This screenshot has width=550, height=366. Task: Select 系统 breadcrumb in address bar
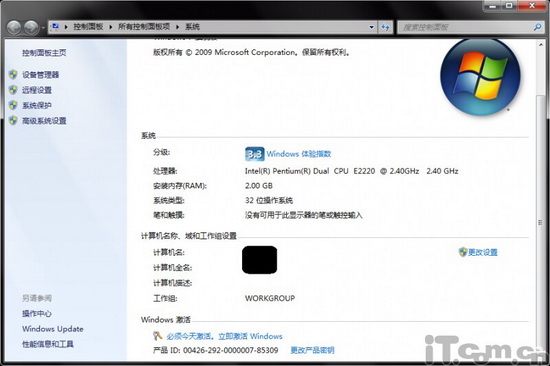pyautogui.click(x=192, y=27)
